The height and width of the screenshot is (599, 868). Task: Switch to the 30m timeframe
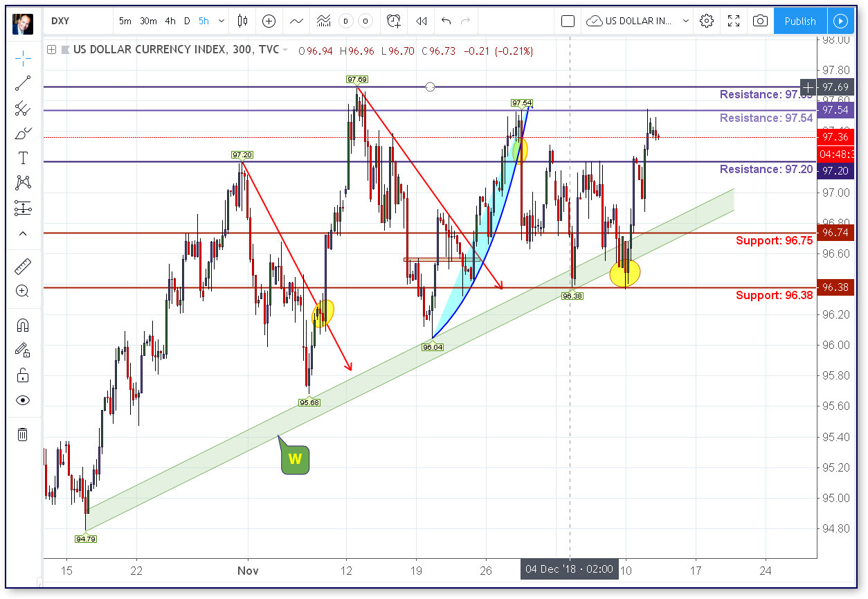[148, 21]
